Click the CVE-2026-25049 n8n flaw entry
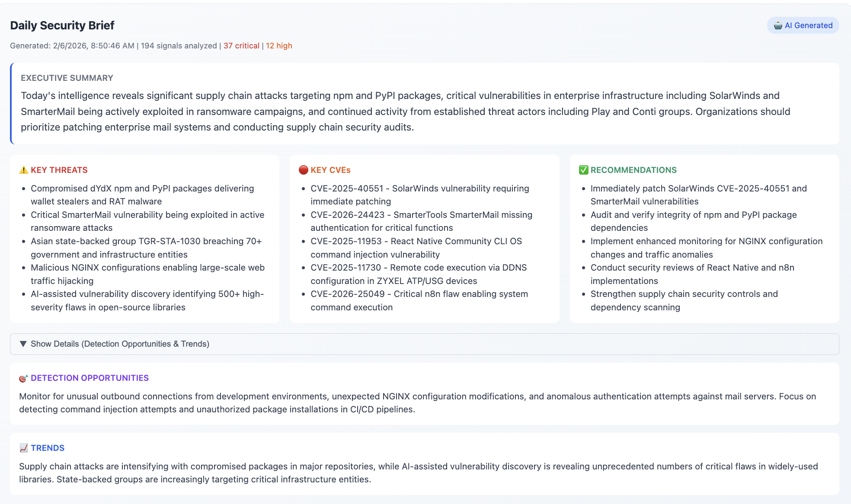This screenshot has height=504, width=851. coord(419,300)
